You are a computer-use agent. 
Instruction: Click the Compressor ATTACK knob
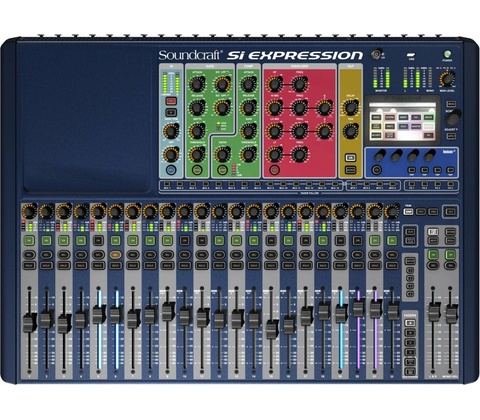pyautogui.click(x=248, y=84)
